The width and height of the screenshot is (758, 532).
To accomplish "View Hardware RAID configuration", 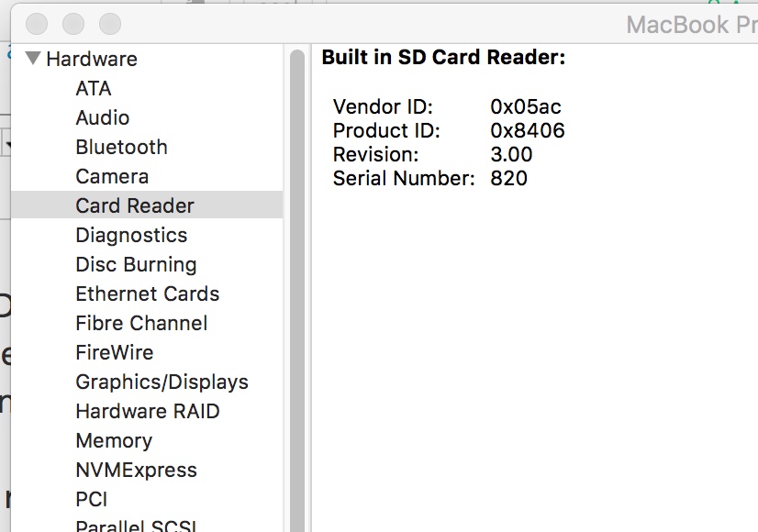I will tap(147, 411).
